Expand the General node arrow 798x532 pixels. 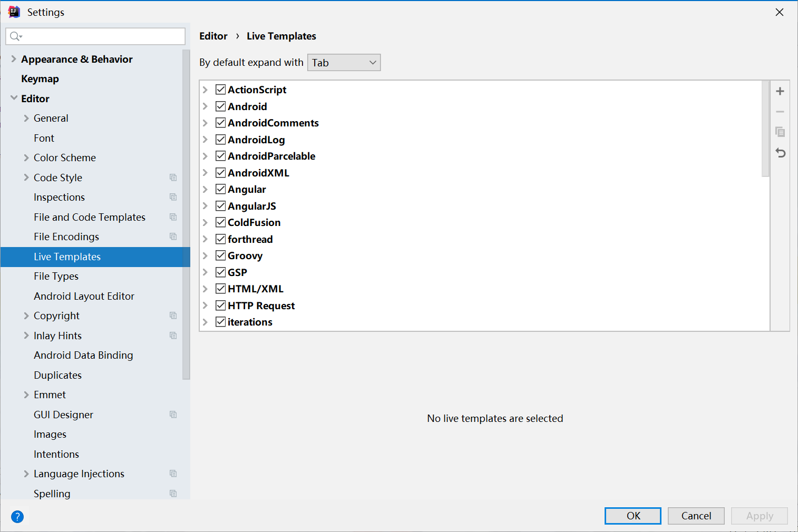[26, 118]
